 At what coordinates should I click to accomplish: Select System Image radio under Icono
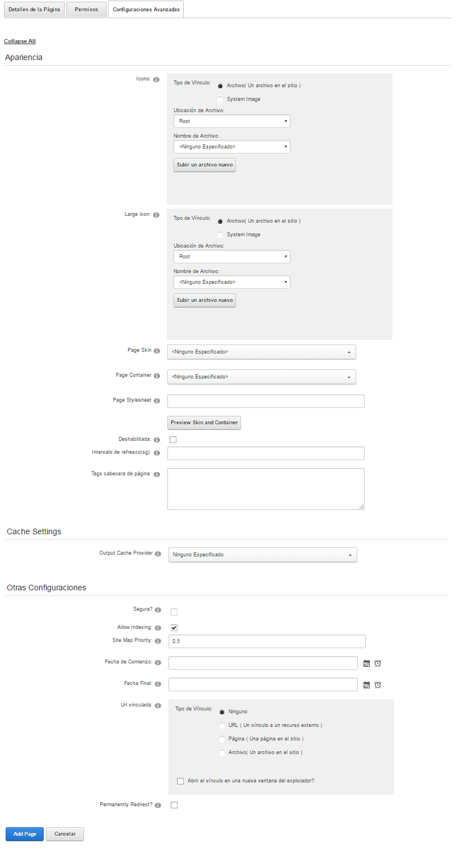[220, 99]
